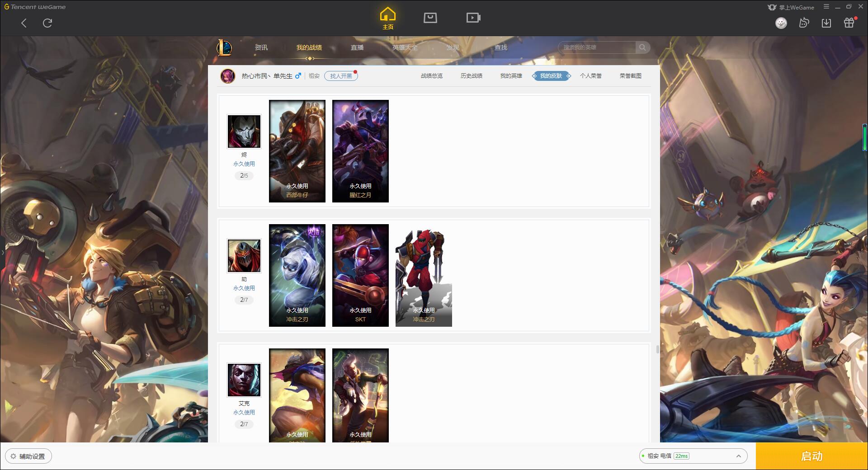Switch to the 我的战绩 tab

pos(309,47)
